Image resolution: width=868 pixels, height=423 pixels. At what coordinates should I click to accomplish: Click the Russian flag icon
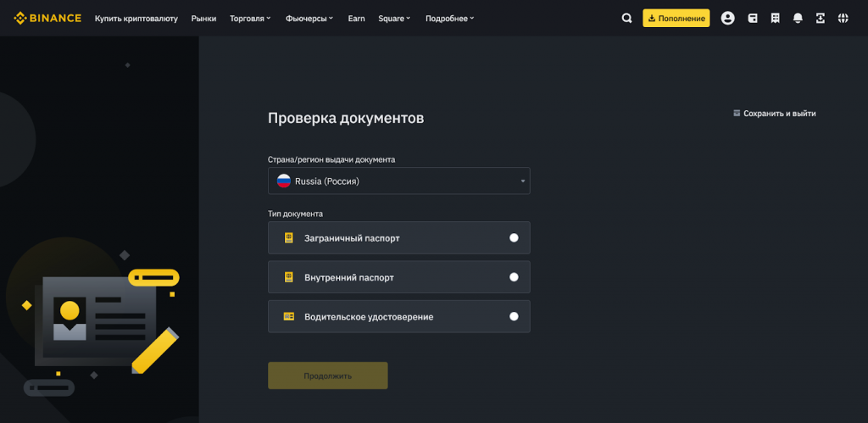tap(284, 181)
